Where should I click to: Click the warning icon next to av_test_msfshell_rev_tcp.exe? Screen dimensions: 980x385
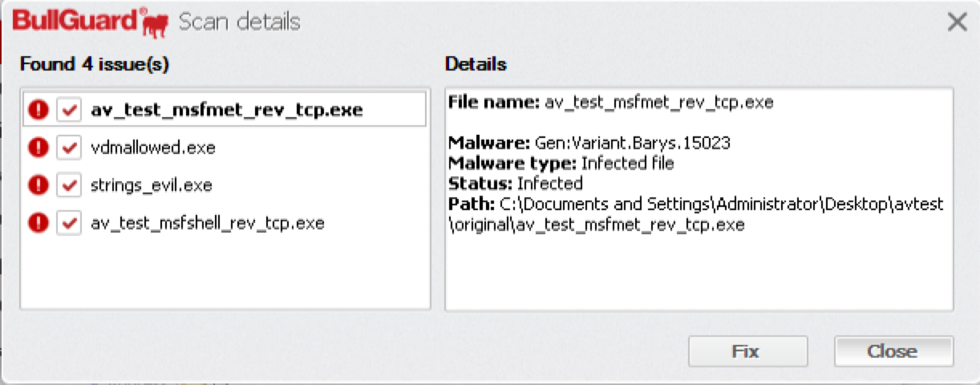pos(38,222)
